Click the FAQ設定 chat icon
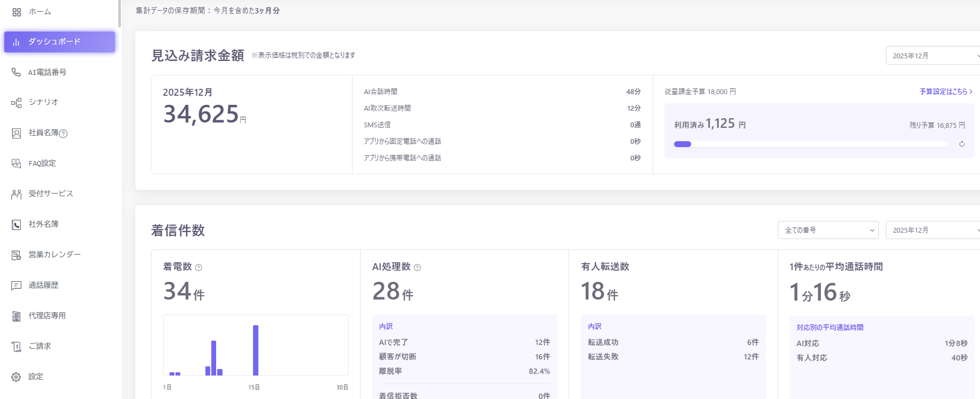This screenshot has height=399, width=980. (17, 164)
